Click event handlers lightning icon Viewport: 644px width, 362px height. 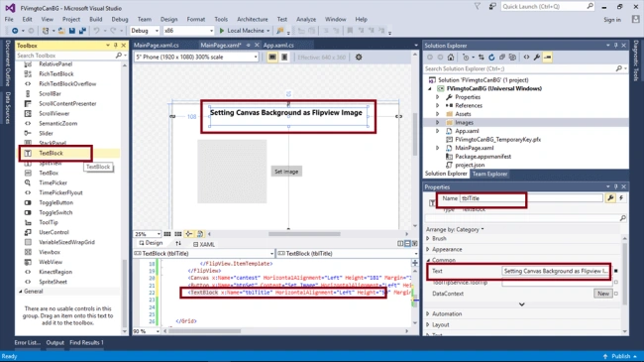[621, 198]
